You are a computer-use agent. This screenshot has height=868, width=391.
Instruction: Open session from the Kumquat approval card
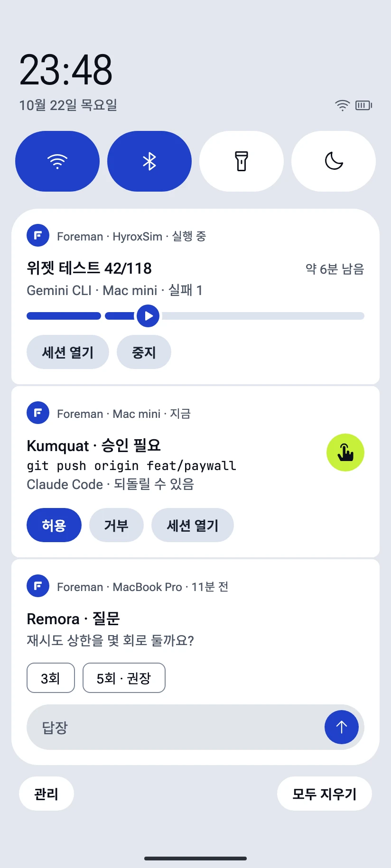click(x=193, y=525)
